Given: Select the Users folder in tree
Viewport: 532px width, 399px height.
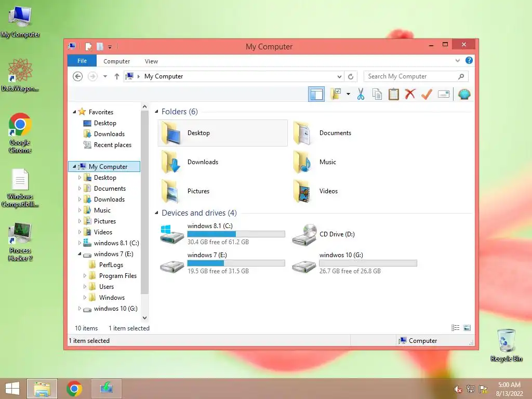Looking at the screenshot, I should tap(106, 287).
